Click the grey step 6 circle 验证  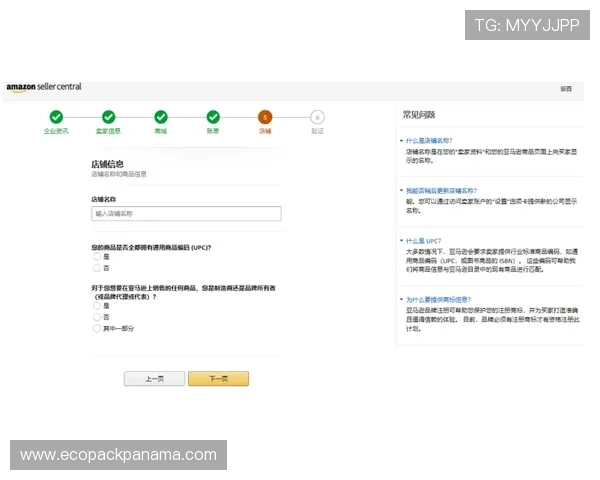click(x=317, y=117)
